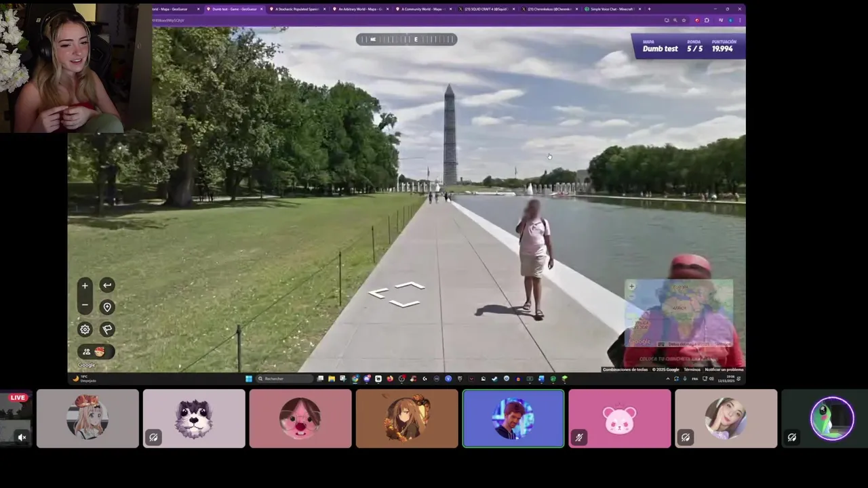Move forward using the street view arrow
This screenshot has height=488, width=868.
pos(410,286)
